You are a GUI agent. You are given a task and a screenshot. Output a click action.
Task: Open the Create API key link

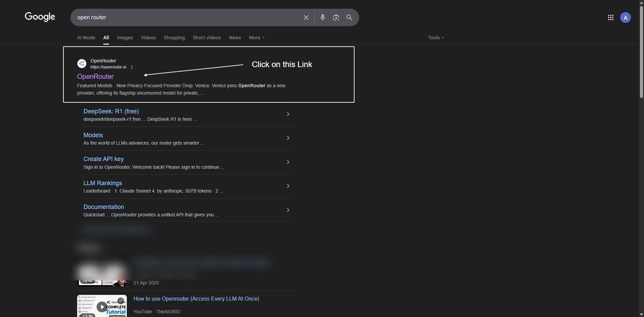point(104,159)
